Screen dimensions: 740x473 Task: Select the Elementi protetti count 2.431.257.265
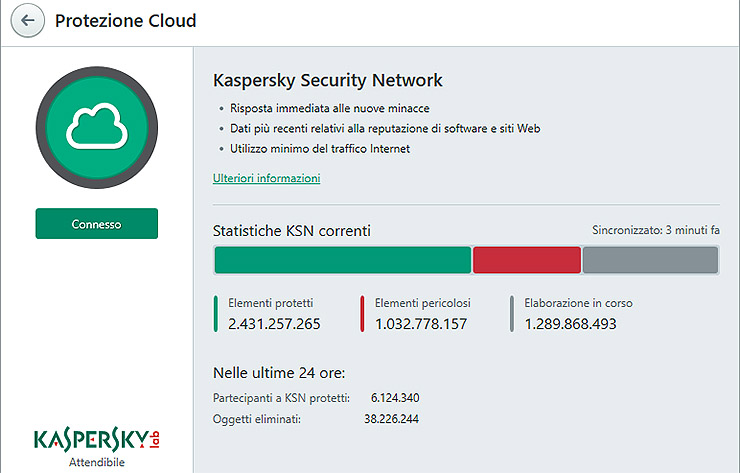point(274,324)
